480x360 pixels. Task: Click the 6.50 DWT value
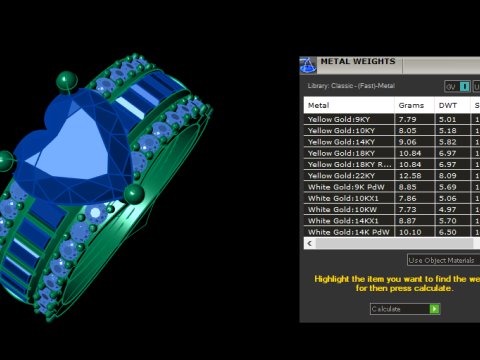[447, 232]
